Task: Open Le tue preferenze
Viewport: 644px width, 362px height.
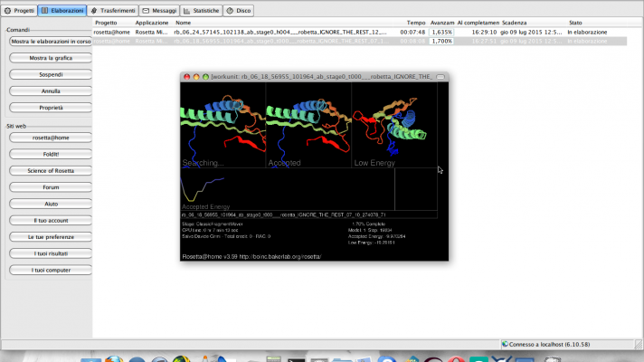Action: pos(51,237)
